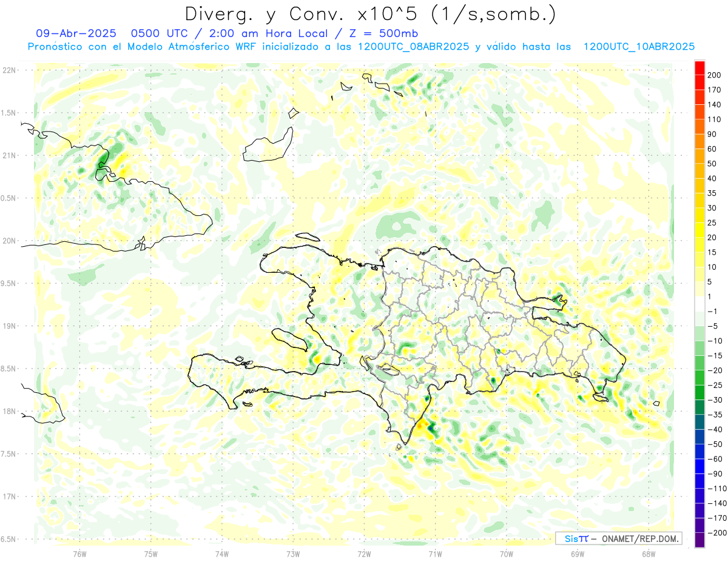Viewport: 728px width, 562px height.
Task: Click the -15 value on the color scale
Action: [x=715, y=355]
